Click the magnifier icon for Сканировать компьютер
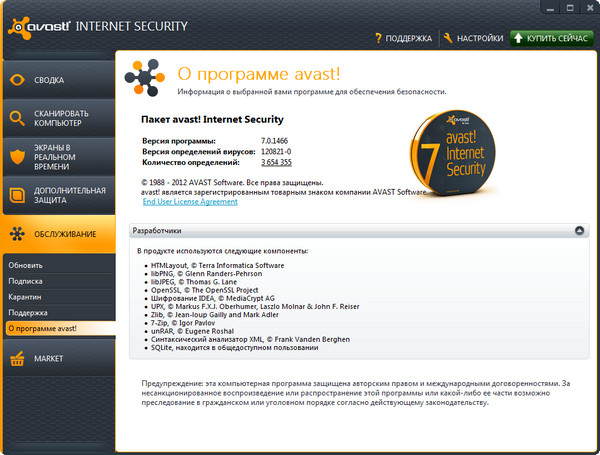This screenshot has height=455, width=600. pyautogui.click(x=17, y=120)
